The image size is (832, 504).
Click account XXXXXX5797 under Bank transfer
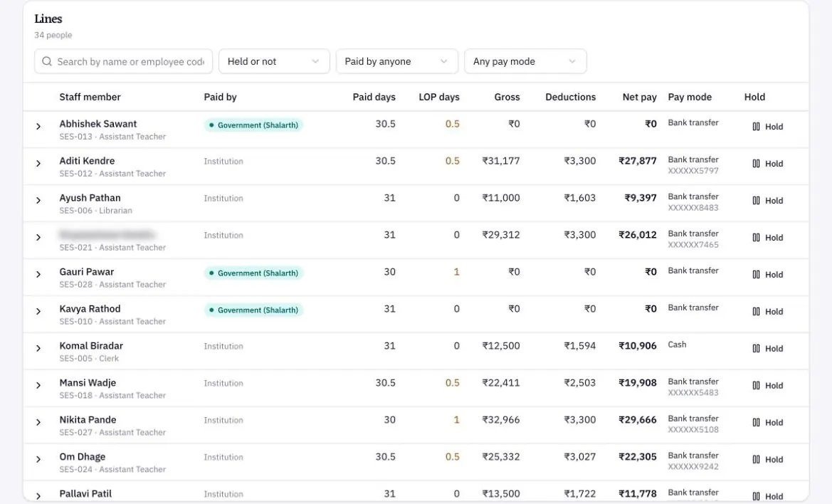coord(693,171)
